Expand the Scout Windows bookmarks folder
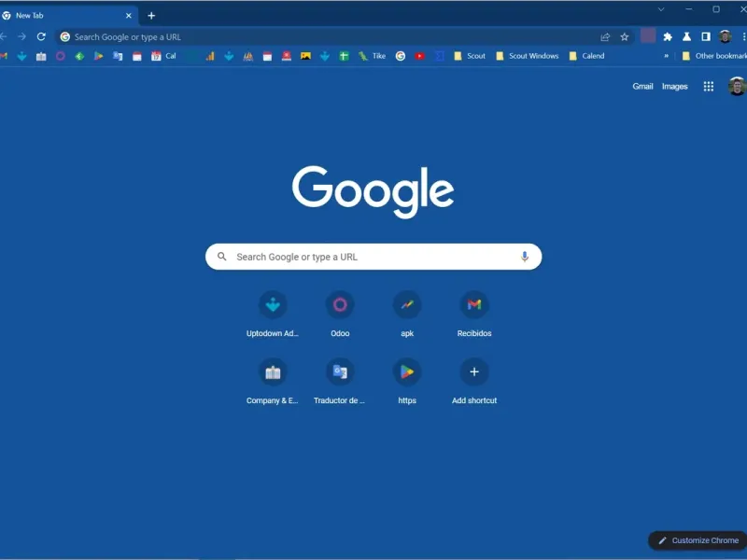Image resolution: width=747 pixels, height=560 pixels. click(528, 56)
